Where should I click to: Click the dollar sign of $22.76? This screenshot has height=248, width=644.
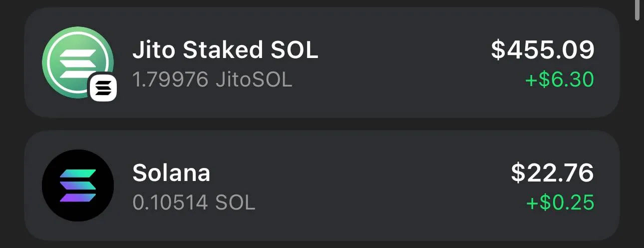tap(518, 173)
